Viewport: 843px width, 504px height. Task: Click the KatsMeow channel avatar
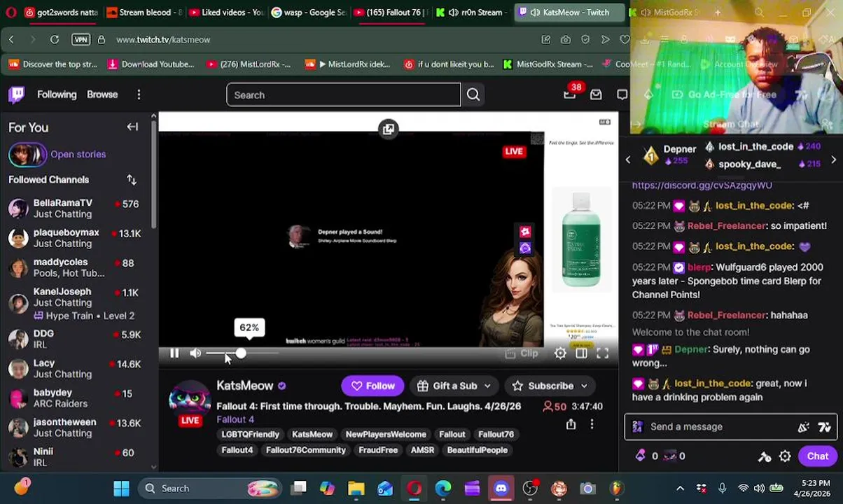tap(190, 400)
